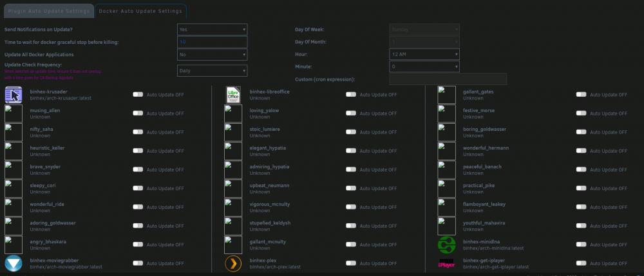Click the elegant_hypatia placeholder icon

233,151
